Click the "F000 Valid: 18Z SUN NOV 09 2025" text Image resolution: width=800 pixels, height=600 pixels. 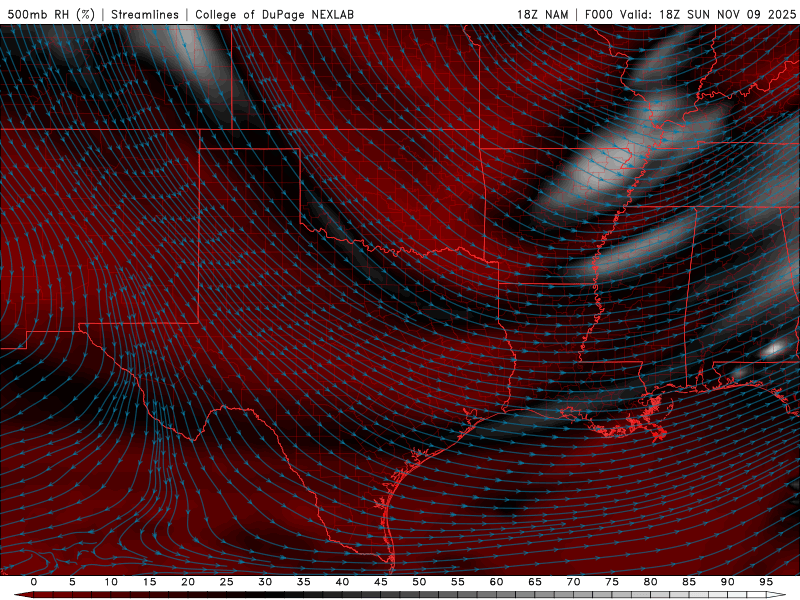690,14
